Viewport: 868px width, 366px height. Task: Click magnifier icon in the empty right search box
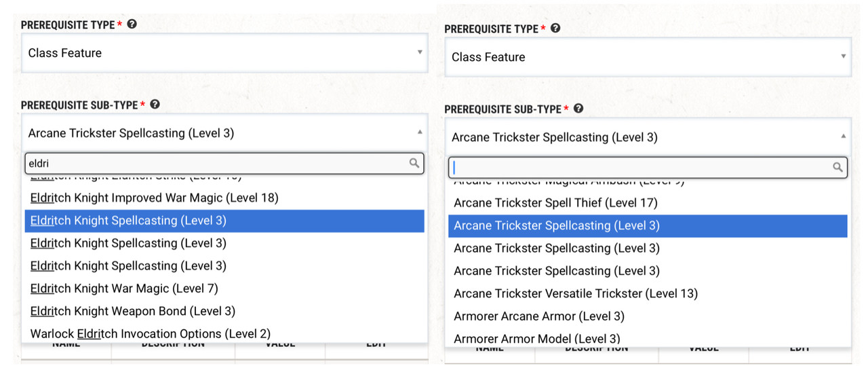coord(837,167)
